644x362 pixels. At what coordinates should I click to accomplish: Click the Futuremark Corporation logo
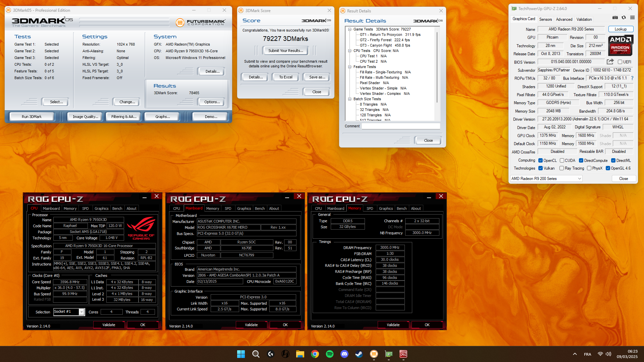click(x=201, y=22)
